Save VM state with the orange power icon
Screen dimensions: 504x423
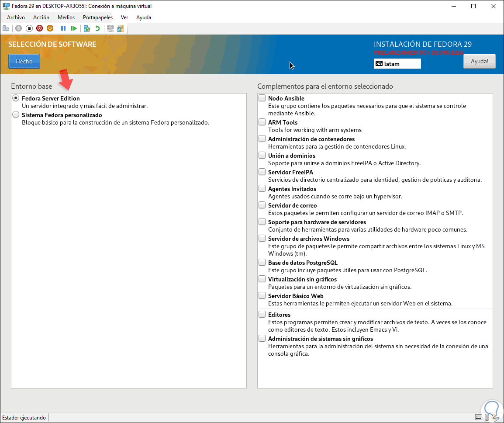click(50, 28)
